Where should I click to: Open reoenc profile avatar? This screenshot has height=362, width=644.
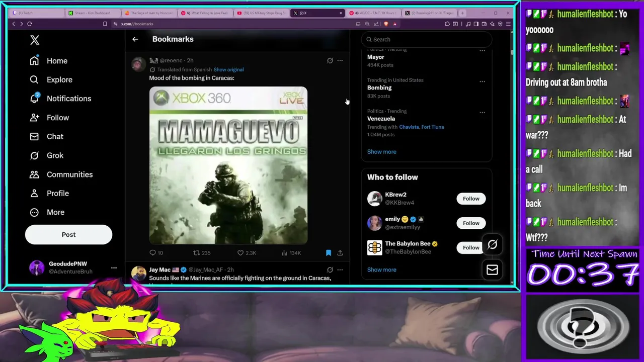click(x=138, y=64)
